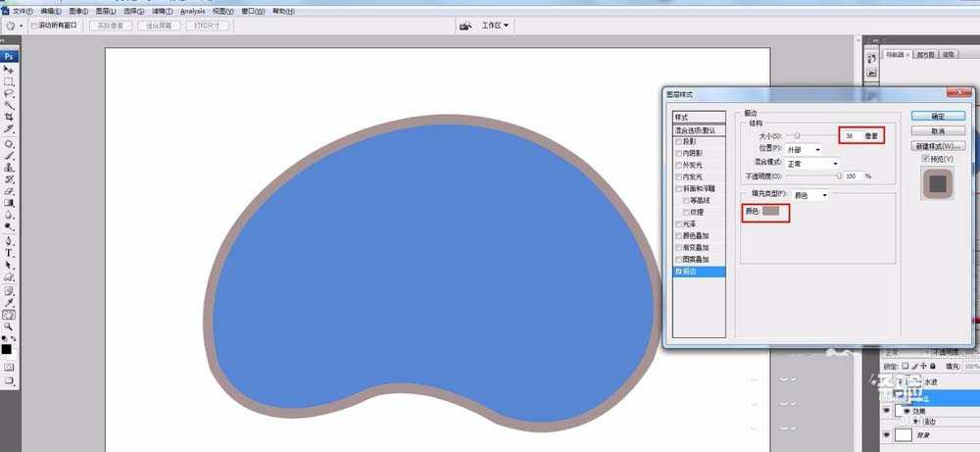Image resolution: width=980 pixels, height=452 pixels.
Task: Click the 新建样式 (New Style) button
Action: point(938,146)
